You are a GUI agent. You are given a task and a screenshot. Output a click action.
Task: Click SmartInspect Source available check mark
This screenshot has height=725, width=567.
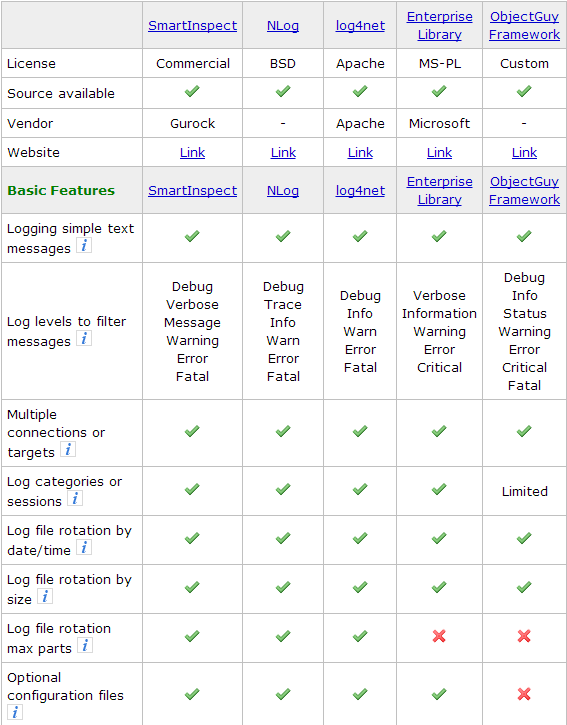(192, 91)
